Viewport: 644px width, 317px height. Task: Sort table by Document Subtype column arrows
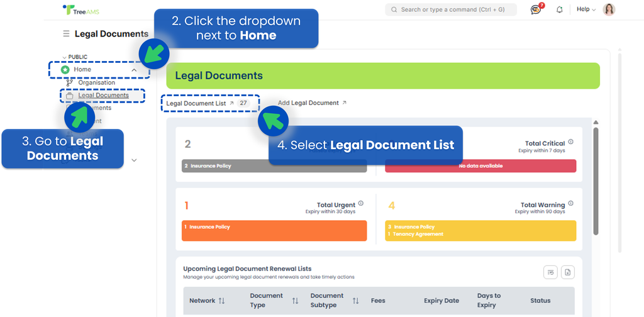pyautogui.click(x=356, y=301)
